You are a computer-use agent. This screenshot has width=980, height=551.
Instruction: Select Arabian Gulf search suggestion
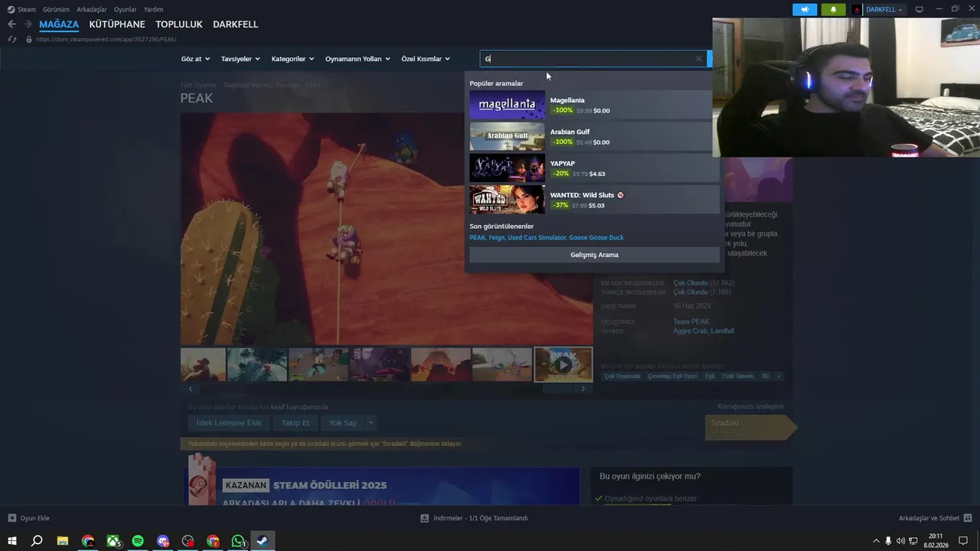pyautogui.click(x=594, y=137)
